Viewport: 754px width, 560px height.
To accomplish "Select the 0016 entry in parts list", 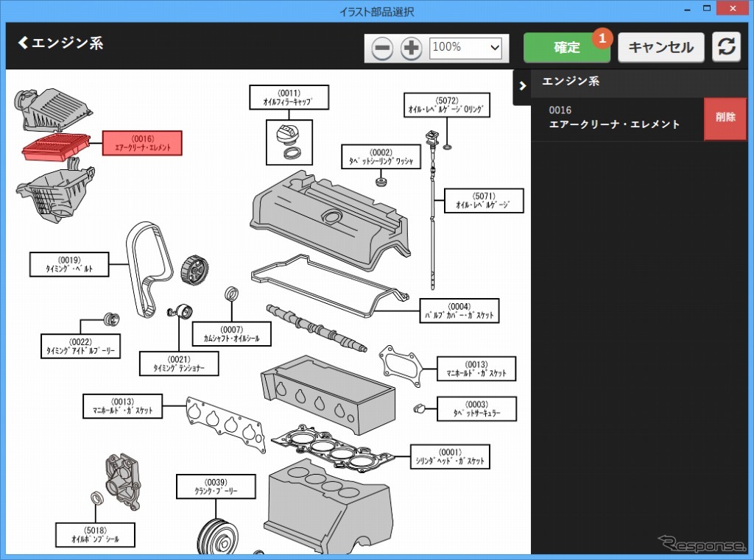I will [615, 118].
